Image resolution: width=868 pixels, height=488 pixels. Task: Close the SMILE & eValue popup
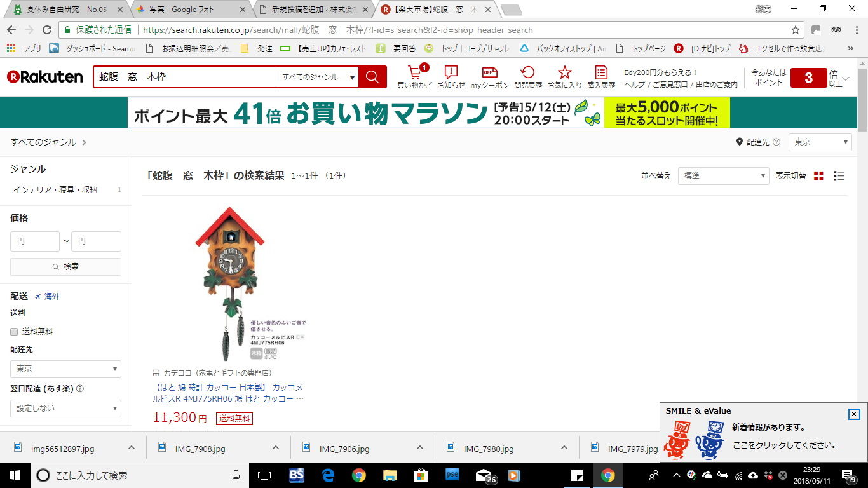click(854, 414)
